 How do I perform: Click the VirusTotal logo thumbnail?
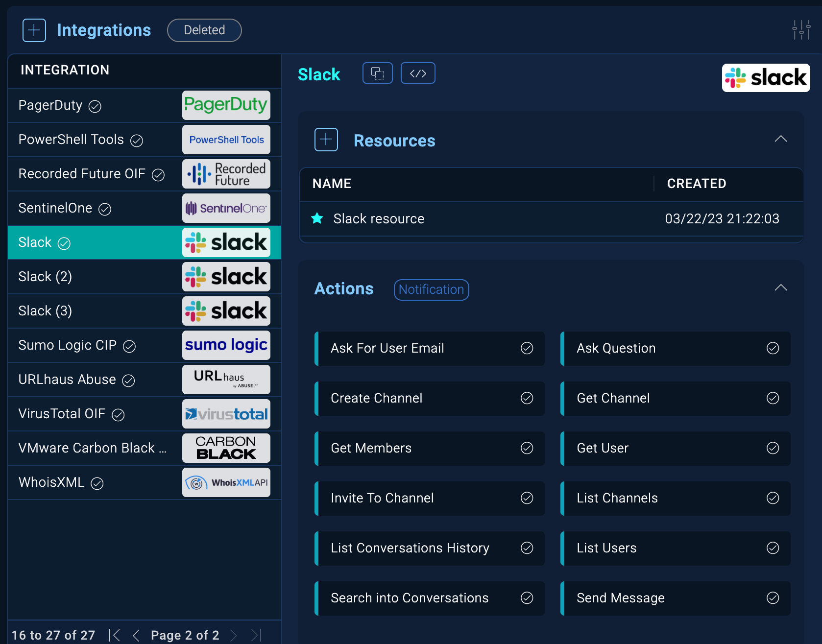[x=226, y=414]
